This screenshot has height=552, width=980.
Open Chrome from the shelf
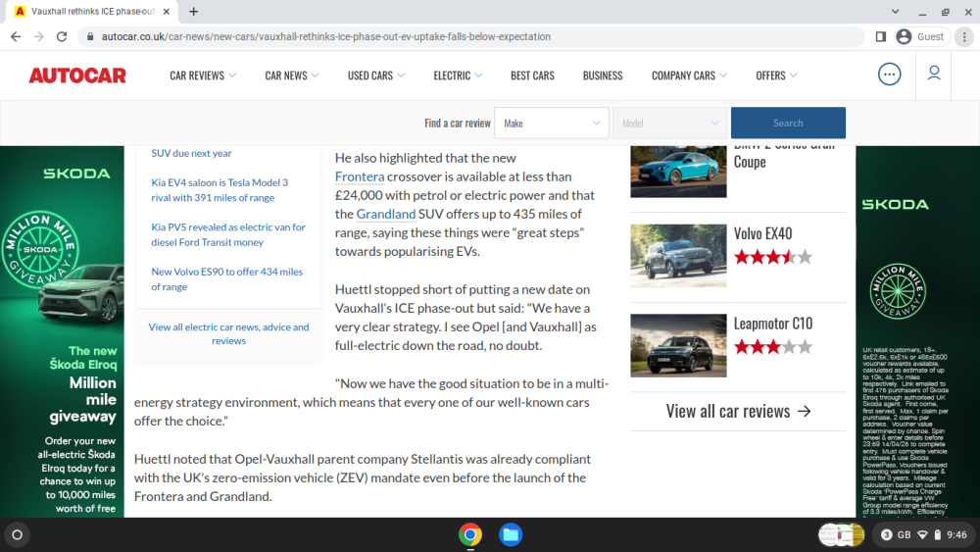tap(470, 534)
